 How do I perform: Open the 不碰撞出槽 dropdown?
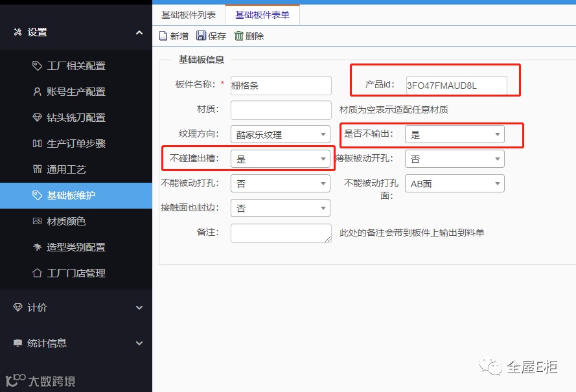tap(281, 159)
